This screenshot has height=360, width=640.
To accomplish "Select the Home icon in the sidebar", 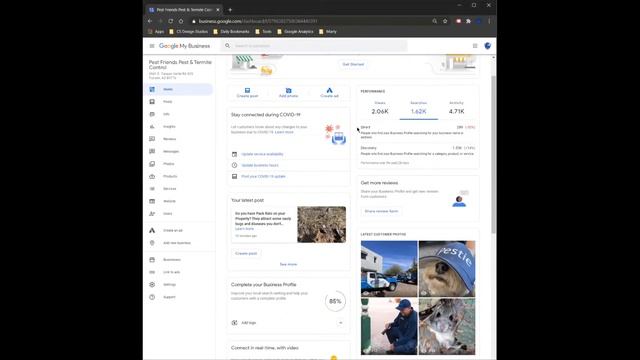I will (x=152, y=89).
